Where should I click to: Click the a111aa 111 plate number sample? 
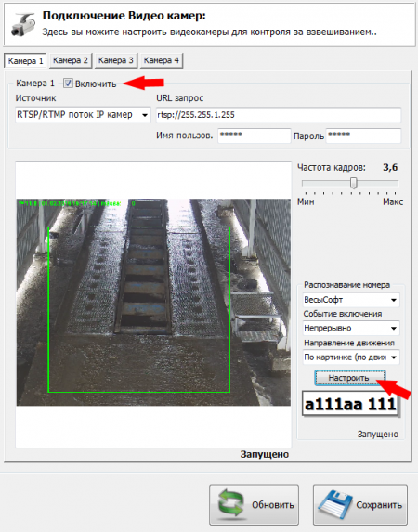[350, 404]
